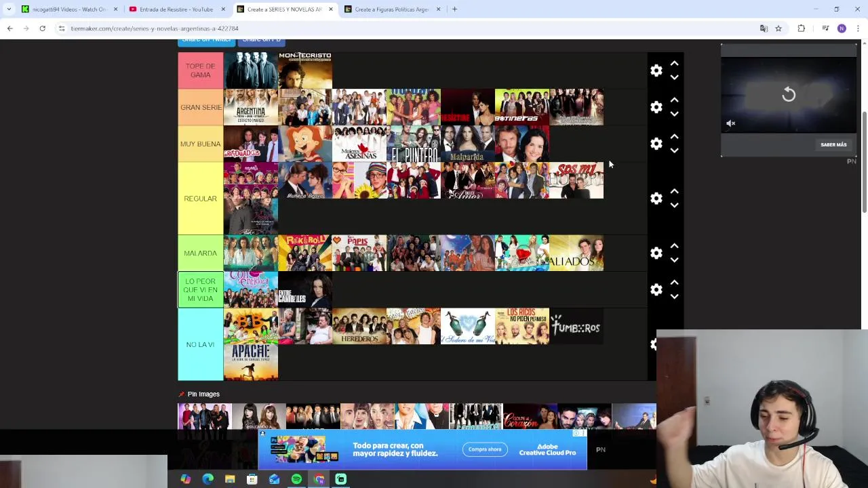868x488 pixels.
Task: Select the Apache thumbnail
Action: click(251, 363)
